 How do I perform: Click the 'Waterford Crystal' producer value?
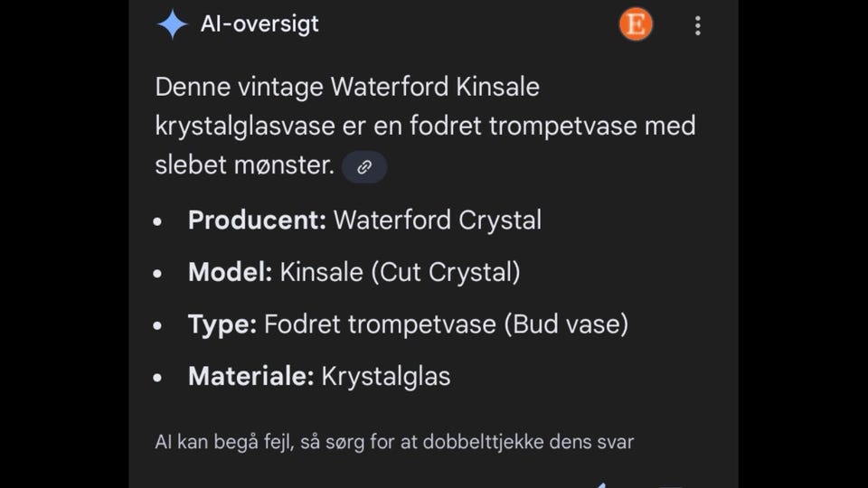point(438,221)
